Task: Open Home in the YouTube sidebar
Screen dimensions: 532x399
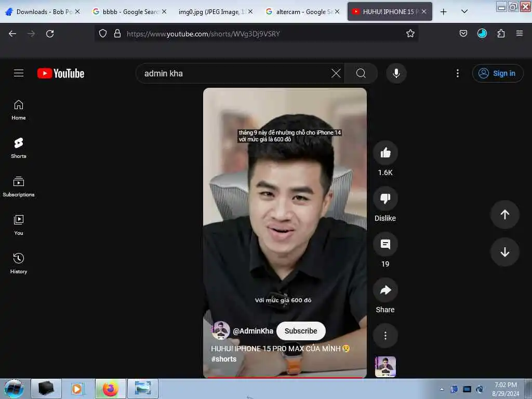Action: point(19,110)
